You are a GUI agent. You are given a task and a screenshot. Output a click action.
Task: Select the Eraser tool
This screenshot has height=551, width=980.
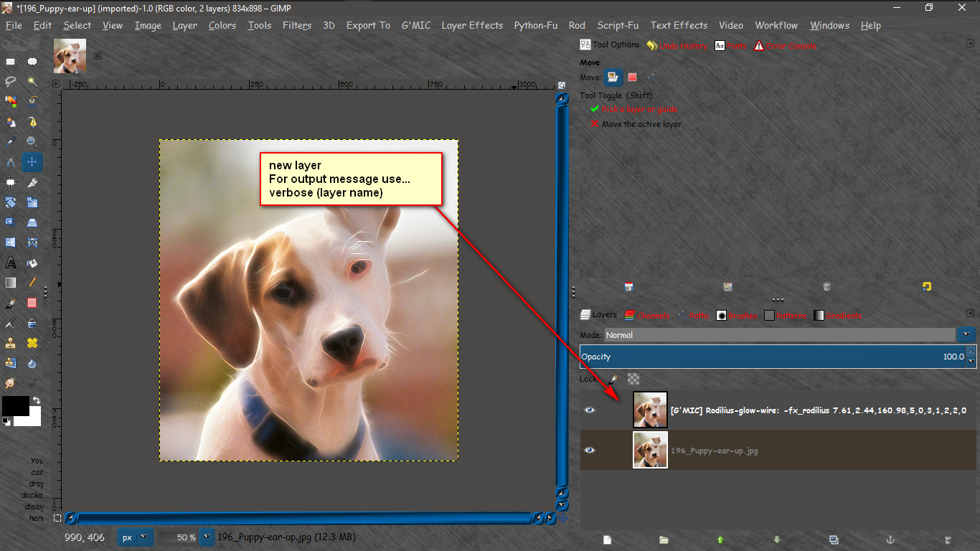pyautogui.click(x=32, y=303)
